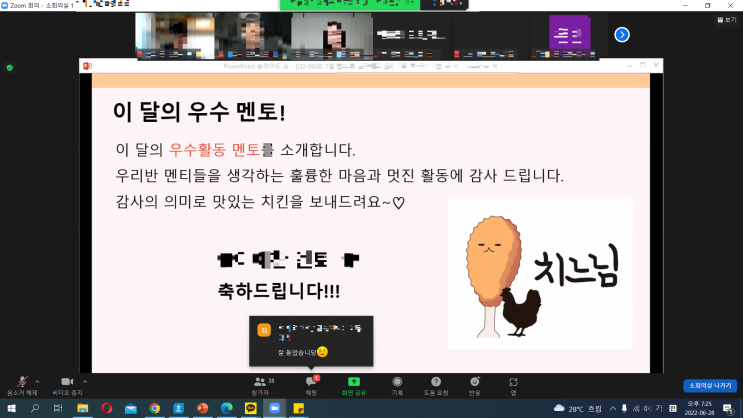Open video options arrow beside camera

coord(85,382)
